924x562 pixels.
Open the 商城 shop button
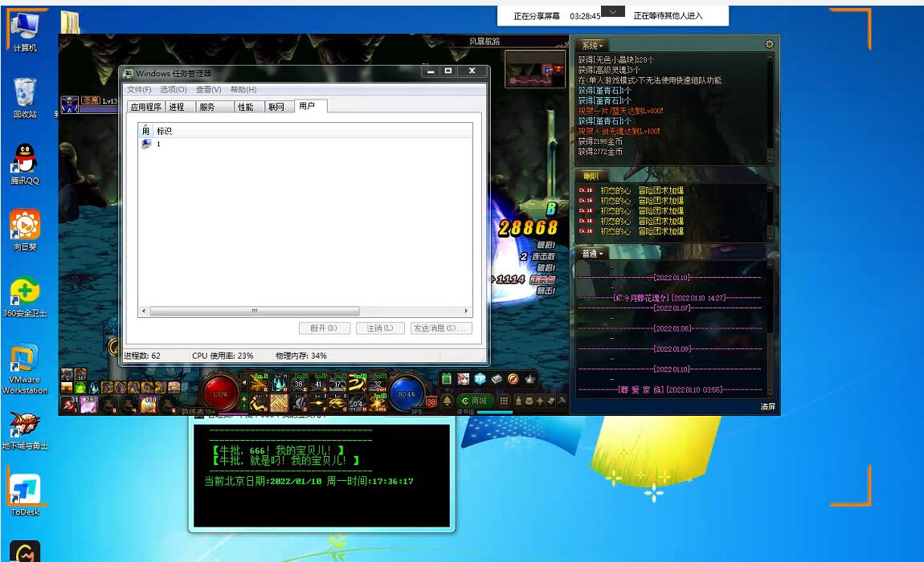pos(474,401)
